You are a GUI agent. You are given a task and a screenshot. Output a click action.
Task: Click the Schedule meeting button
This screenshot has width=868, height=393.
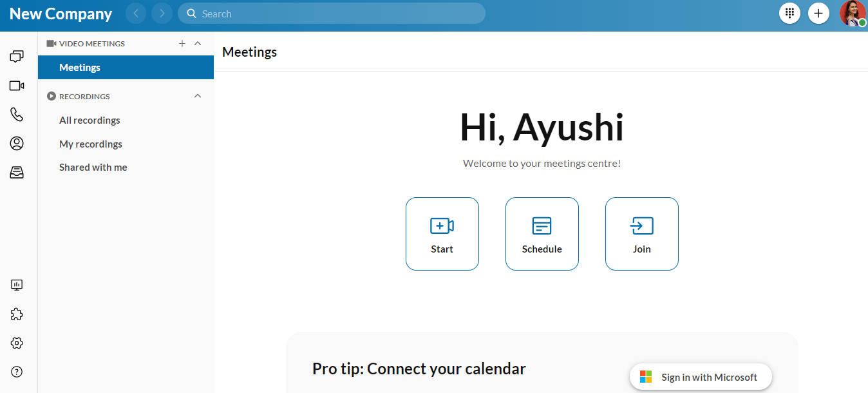542,234
